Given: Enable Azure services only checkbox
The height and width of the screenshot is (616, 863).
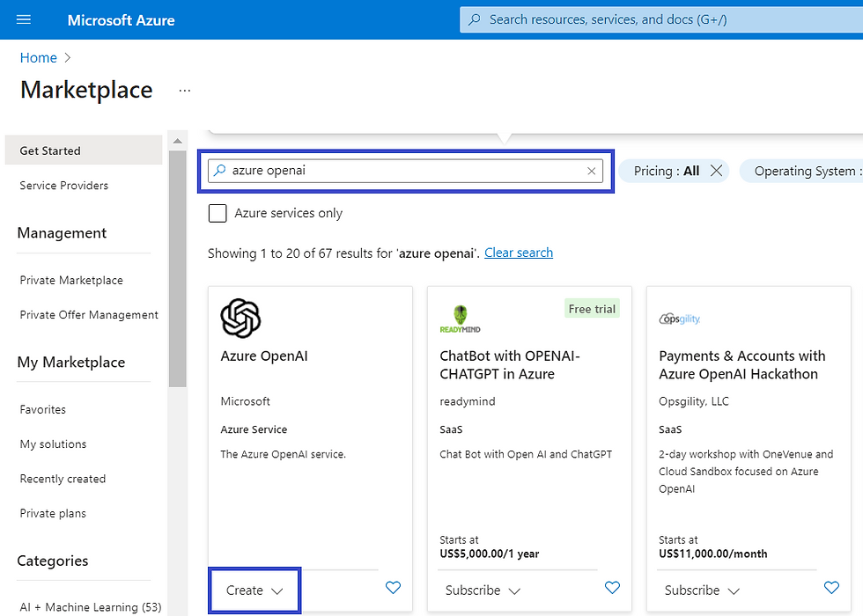Looking at the screenshot, I should 218,213.
